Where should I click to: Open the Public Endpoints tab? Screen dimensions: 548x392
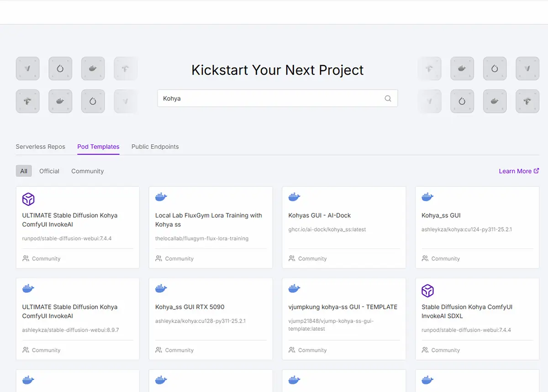click(x=155, y=147)
